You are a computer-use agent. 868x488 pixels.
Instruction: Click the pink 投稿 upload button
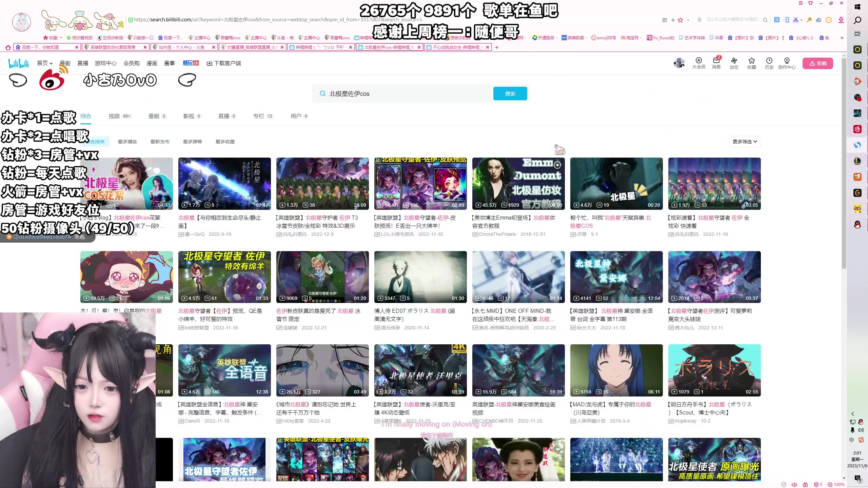tap(817, 63)
